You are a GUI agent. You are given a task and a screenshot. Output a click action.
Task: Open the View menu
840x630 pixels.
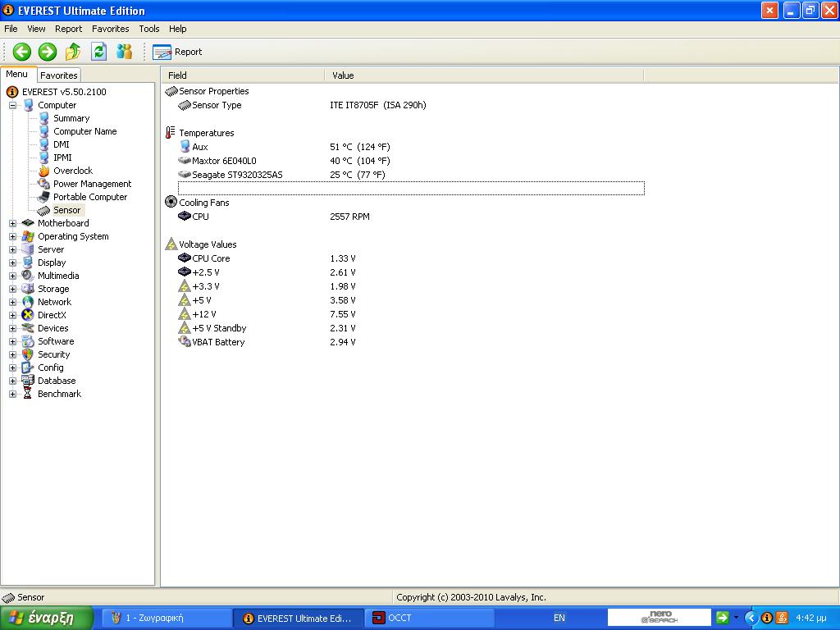pos(36,29)
